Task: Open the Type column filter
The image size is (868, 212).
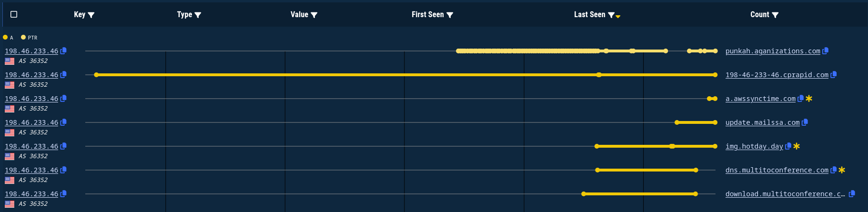Action: click(198, 15)
